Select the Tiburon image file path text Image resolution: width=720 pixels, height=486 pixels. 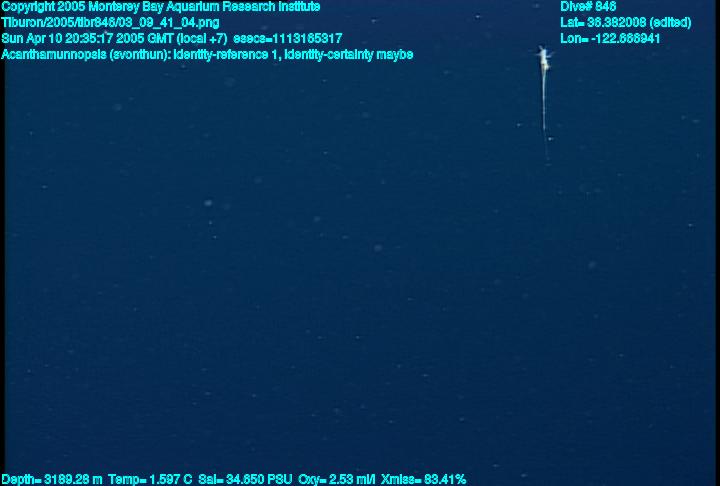[110, 23]
